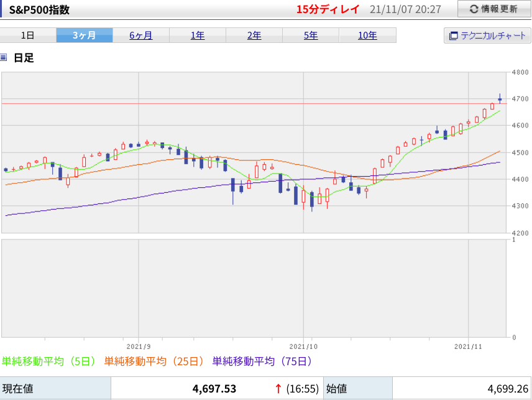Click the circular refresh icon in 情報更新
This screenshot has width=532, height=400.
474,9
